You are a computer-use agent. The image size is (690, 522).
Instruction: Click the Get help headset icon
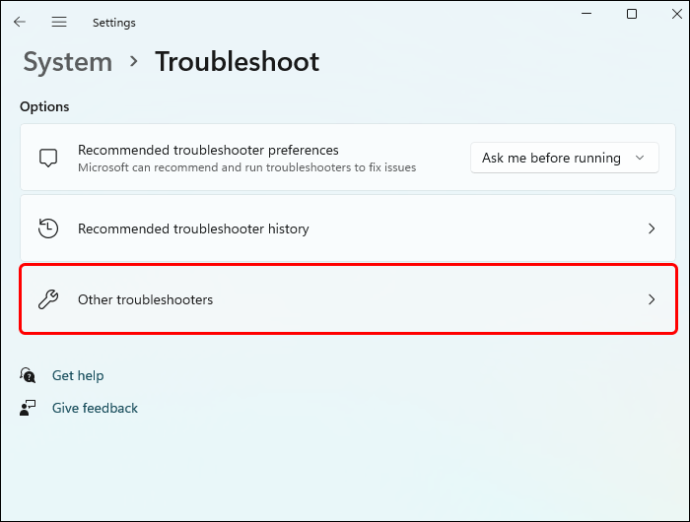(x=28, y=376)
